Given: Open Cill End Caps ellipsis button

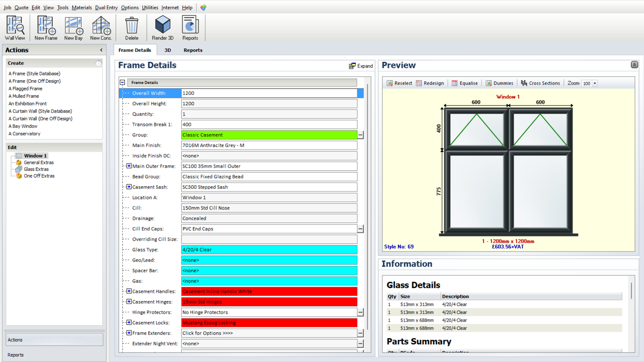Looking at the screenshot, I should pos(360,229).
